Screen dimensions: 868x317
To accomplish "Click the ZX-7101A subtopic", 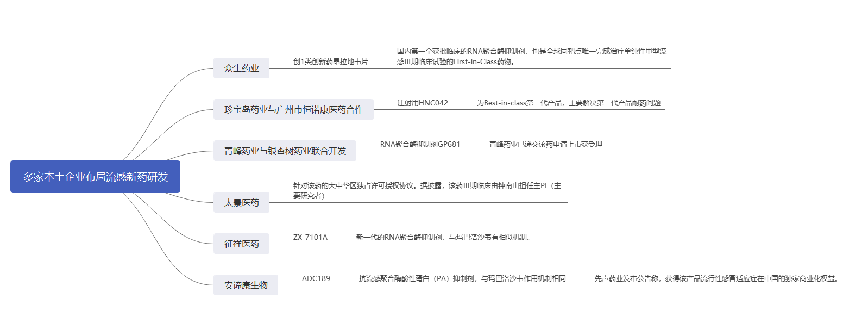I will pyautogui.click(x=310, y=237).
